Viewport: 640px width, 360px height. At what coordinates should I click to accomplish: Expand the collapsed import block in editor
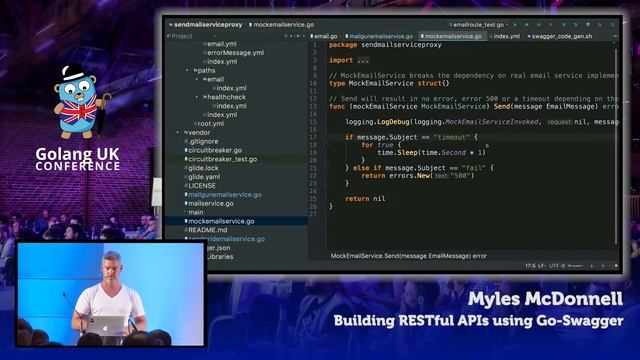coord(363,60)
